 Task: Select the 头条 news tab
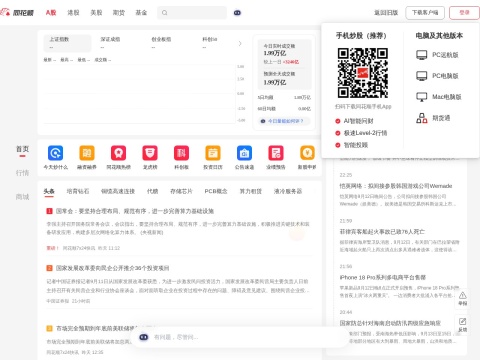[x=49, y=191]
